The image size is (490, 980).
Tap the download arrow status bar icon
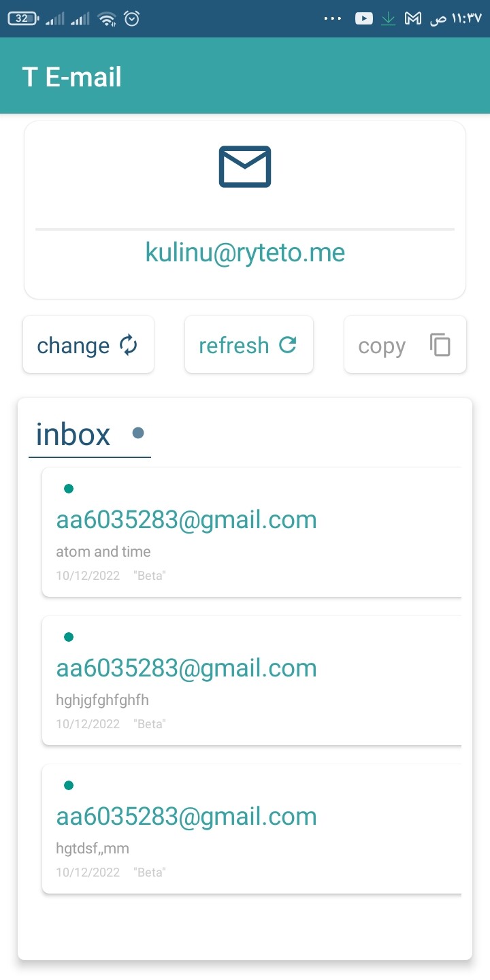388,19
